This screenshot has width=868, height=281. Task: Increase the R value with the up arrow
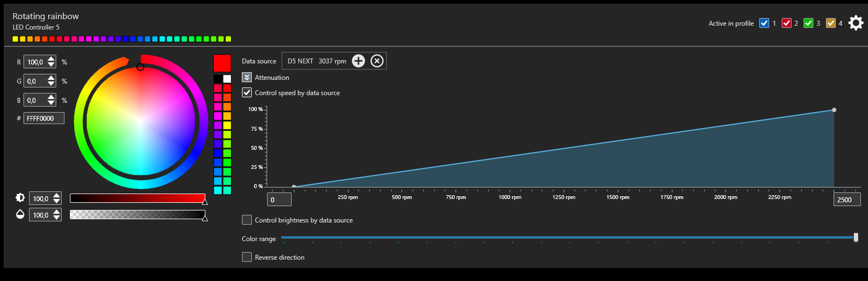tap(51, 59)
